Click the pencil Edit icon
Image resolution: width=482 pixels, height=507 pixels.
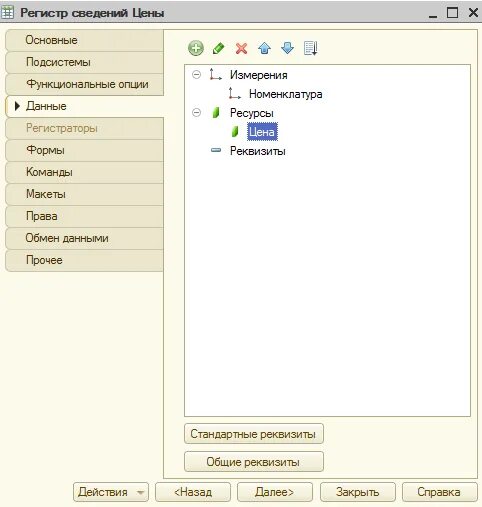click(218, 48)
